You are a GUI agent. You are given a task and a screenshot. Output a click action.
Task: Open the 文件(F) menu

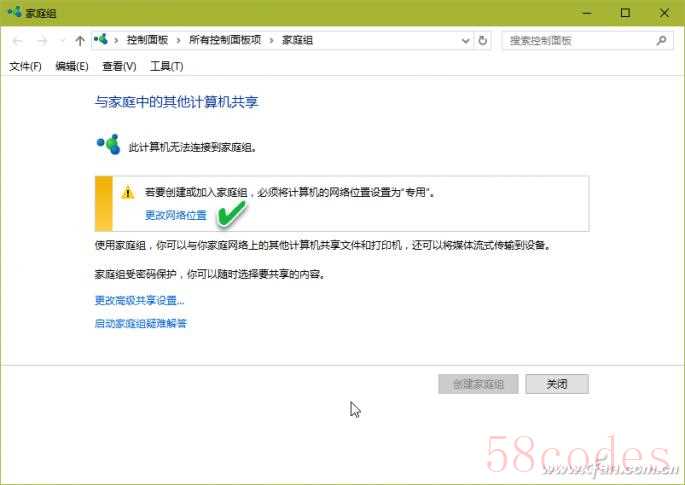[x=25, y=66]
